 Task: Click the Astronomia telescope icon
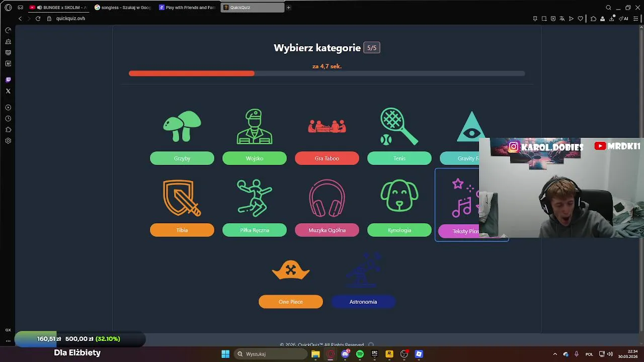(x=363, y=269)
